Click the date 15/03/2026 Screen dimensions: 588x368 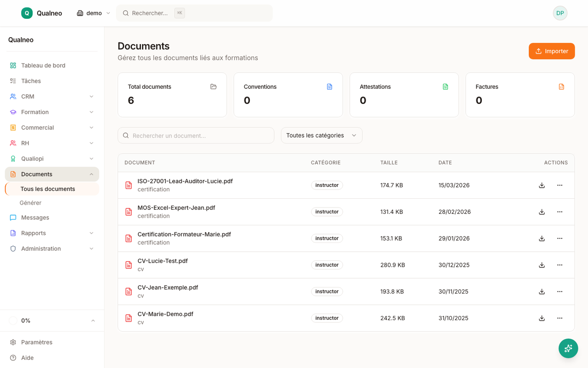coord(454,185)
